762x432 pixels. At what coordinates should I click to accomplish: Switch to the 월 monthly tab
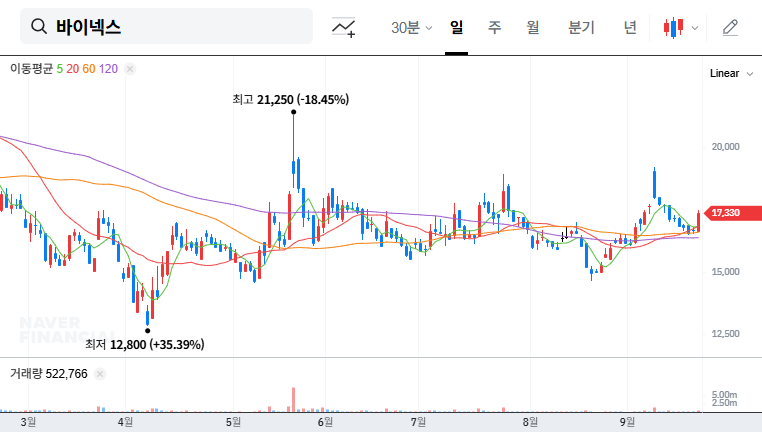click(x=532, y=27)
